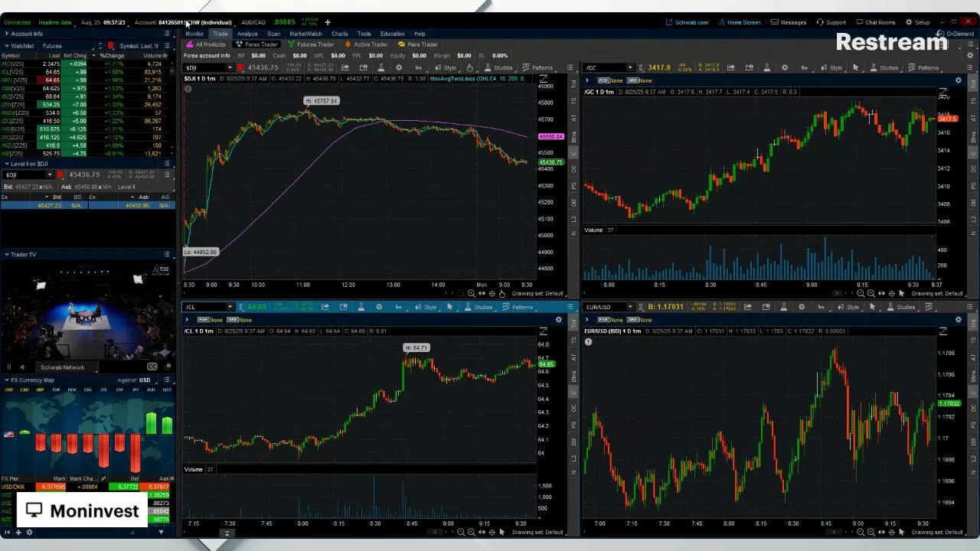Go to the Home Screen
Screen dimensions: 980x551
coord(740,22)
